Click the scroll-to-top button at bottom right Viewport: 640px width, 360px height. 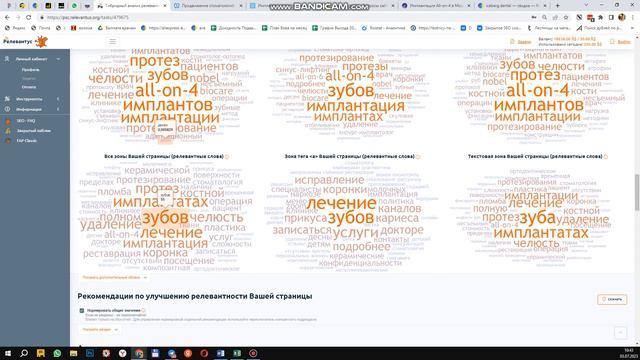click(620, 333)
